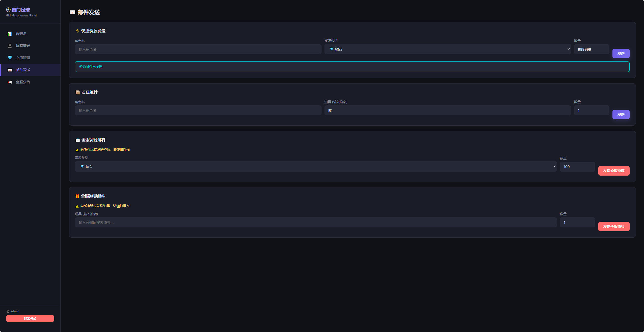Click 退出登录 logout button

click(x=30, y=318)
